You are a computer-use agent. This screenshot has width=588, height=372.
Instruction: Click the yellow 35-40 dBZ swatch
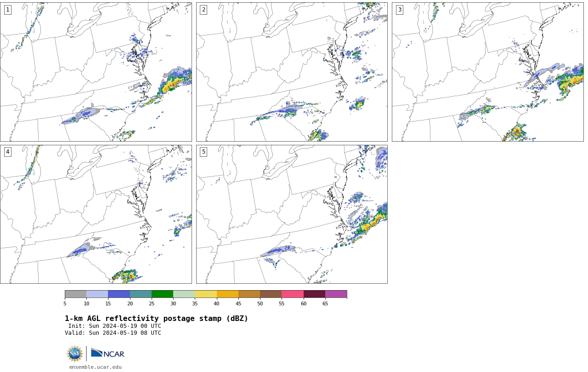click(x=206, y=294)
